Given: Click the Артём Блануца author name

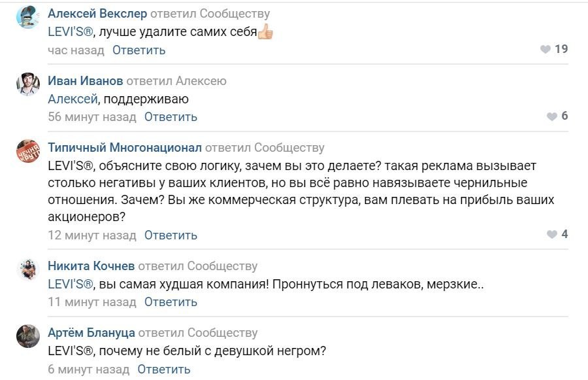Looking at the screenshot, I should [x=91, y=333].
